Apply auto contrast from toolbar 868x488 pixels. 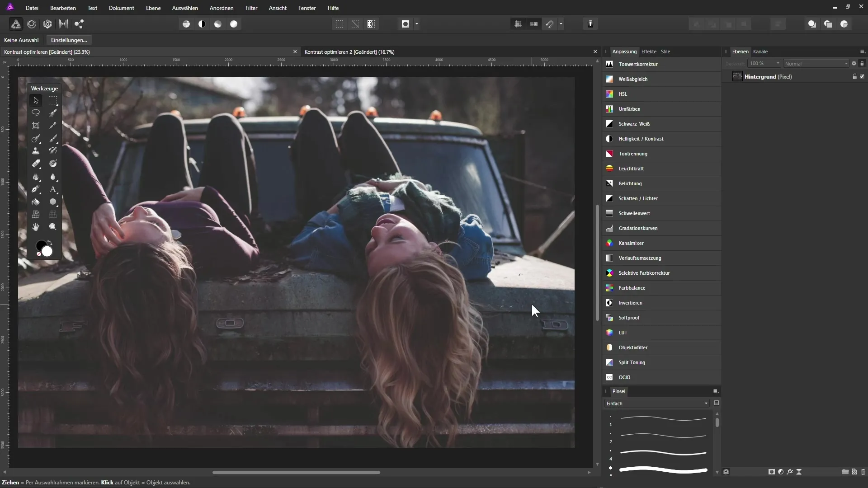(x=202, y=24)
